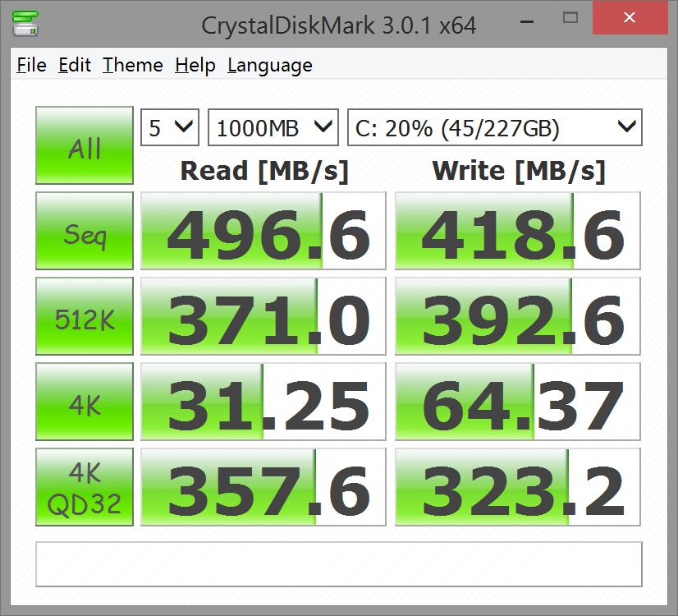This screenshot has height=616, width=678.
Task: Select the 4K QD32 write result 323.2
Action: coord(518,487)
